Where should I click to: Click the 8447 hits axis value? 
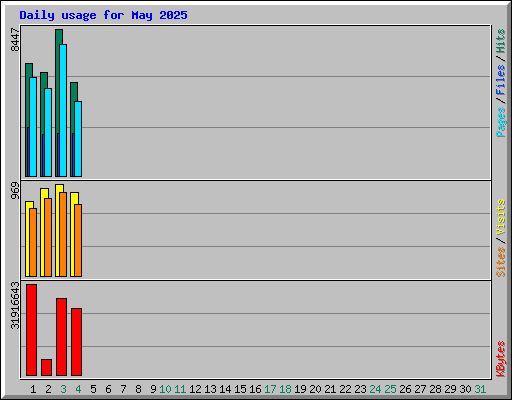(15, 40)
